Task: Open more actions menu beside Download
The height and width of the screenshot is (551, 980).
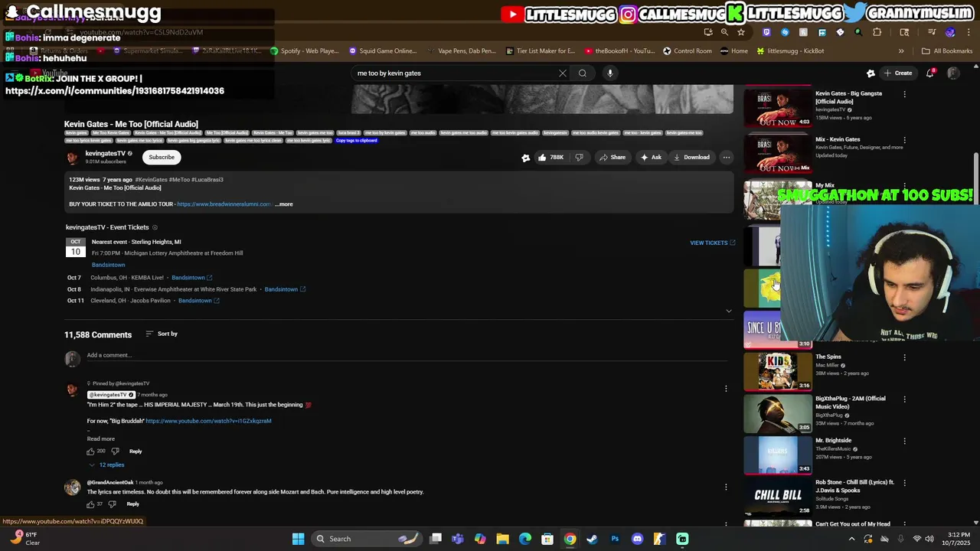Action: click(727, 158)
